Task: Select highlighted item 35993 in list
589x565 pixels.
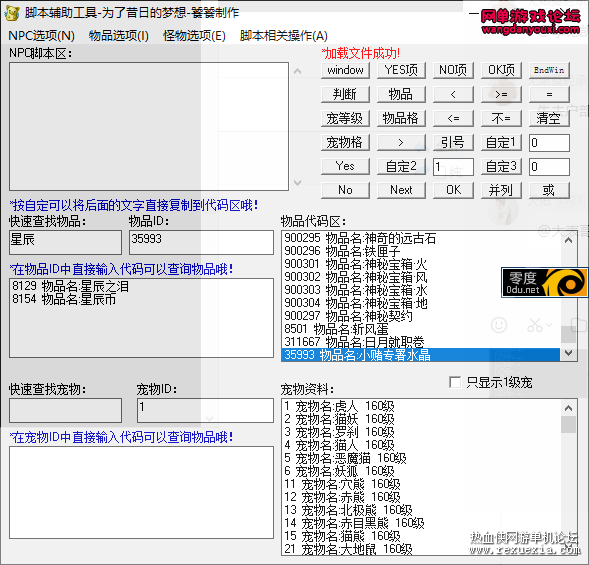Action: [x=420, y=355]
